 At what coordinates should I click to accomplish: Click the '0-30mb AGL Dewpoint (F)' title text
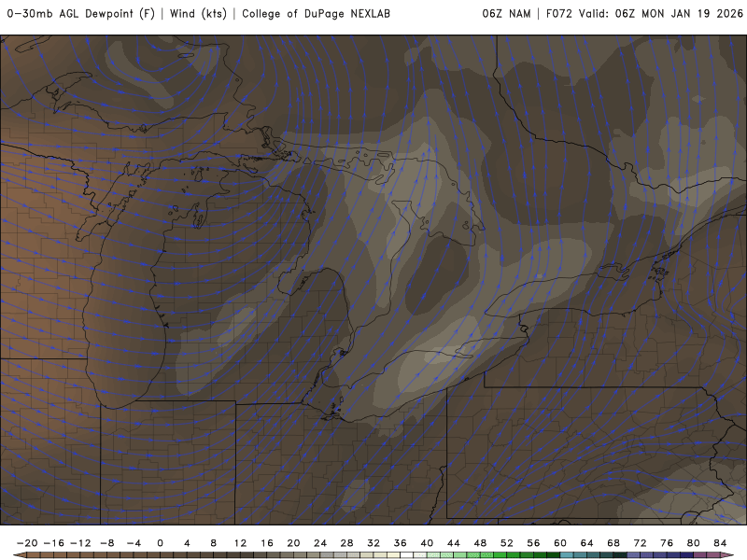point(81,14)
